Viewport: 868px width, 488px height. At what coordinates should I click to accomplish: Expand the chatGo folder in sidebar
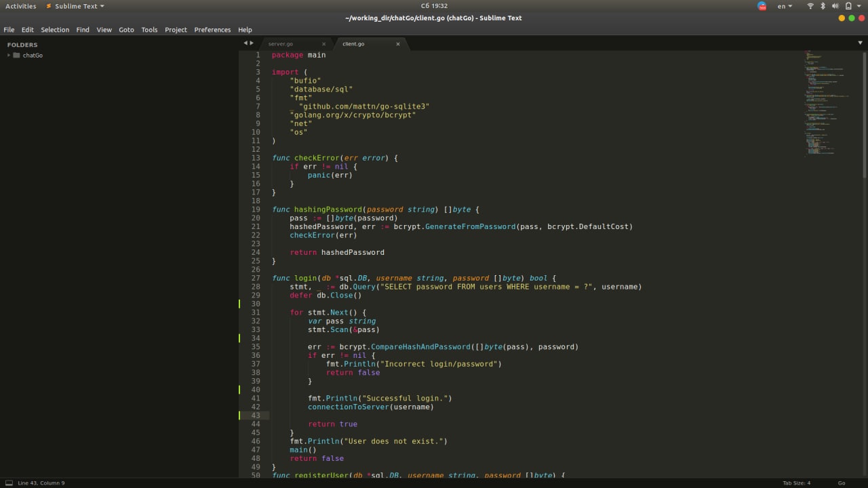9,55
